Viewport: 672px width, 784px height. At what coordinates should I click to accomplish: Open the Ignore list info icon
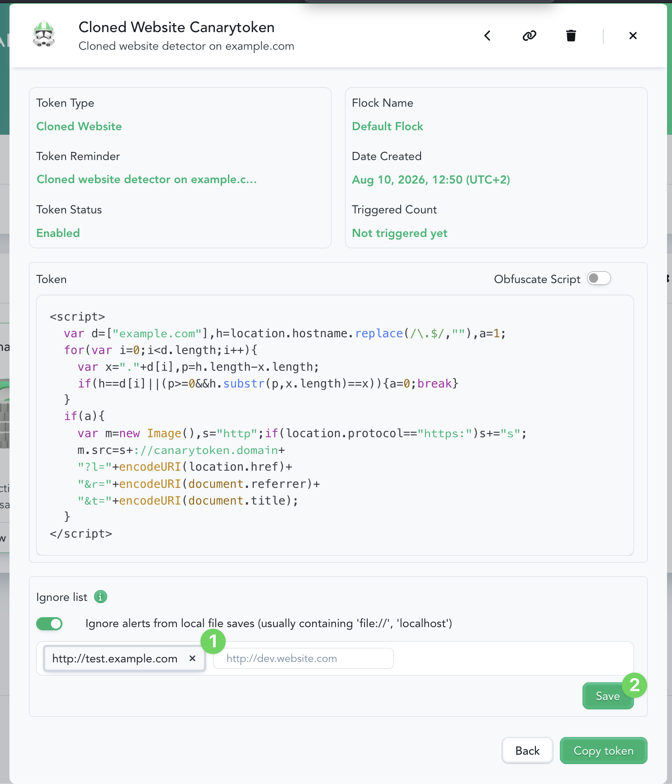[x=100, y=597]
